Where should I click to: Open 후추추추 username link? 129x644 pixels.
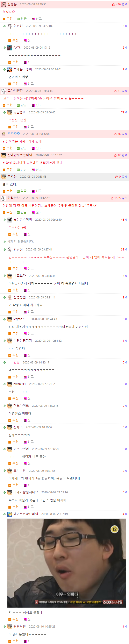coord(14,134)
